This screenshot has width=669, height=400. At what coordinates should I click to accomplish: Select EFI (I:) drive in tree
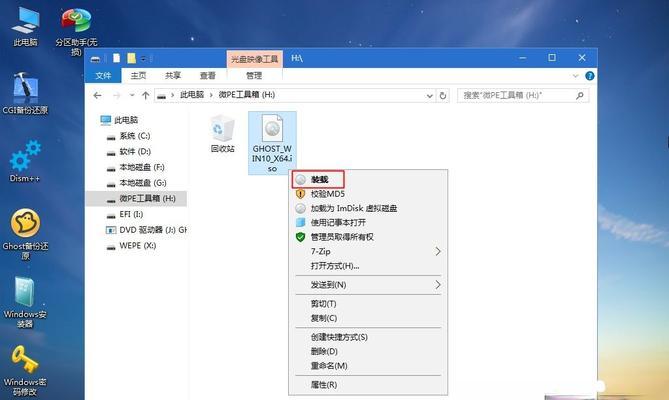click(x=125, y=214)
